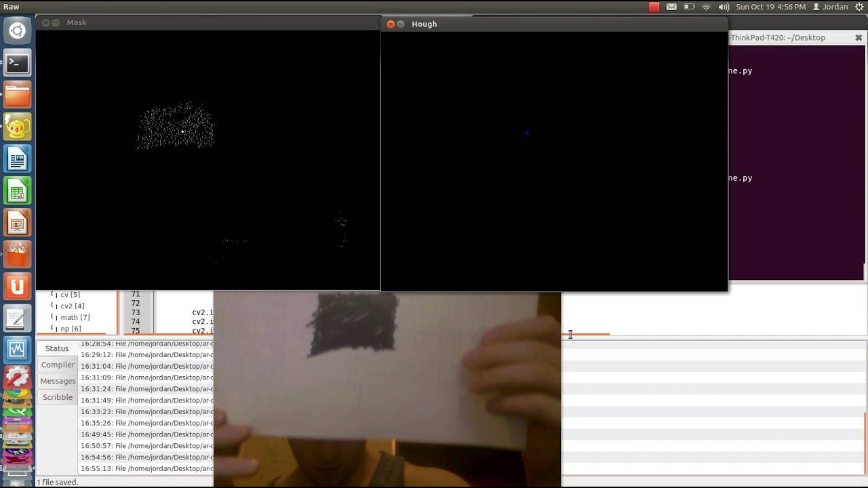Select the 16:31:04 status log entry
The image size is (868, 488).
[x=147, y=366]
